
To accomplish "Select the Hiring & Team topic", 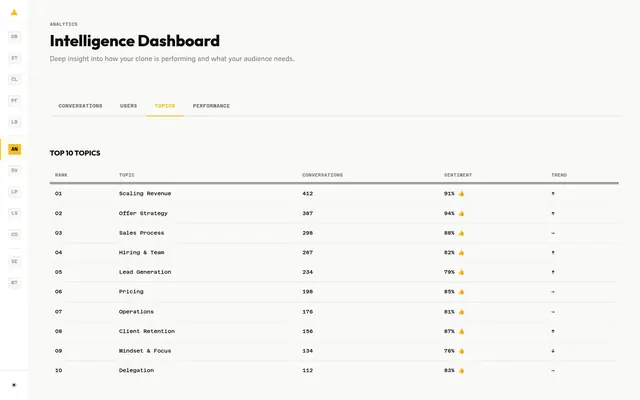I will (x=142, y=253).
